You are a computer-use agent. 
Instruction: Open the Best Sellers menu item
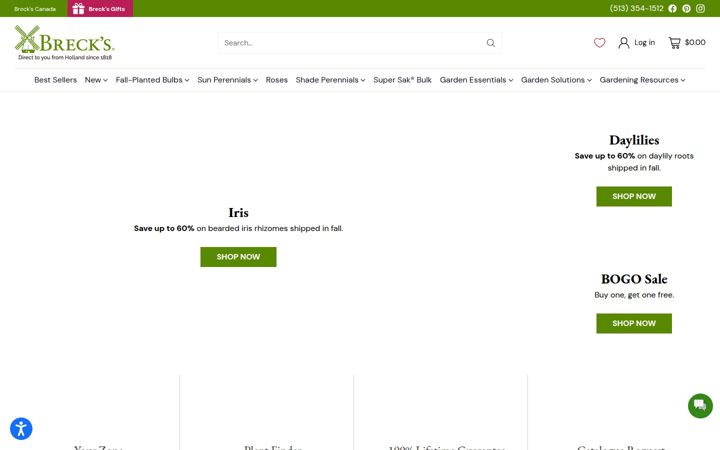tap(56, 80)
